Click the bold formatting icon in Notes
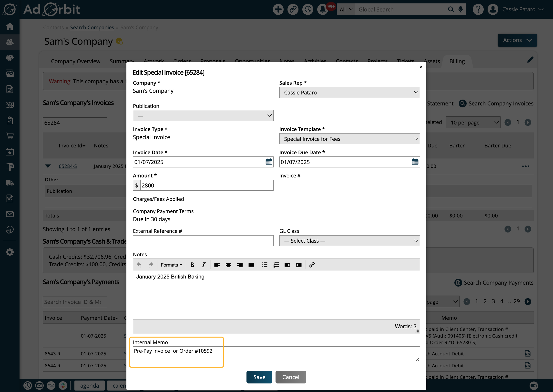The image size is (553, 392). pyautogui.click(x=192, y=265)
